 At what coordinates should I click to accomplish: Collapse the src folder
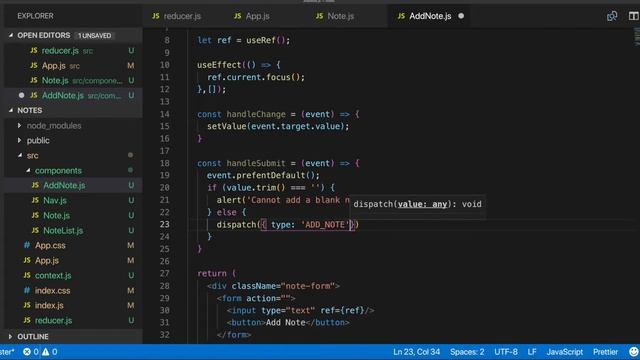(20, 155)
